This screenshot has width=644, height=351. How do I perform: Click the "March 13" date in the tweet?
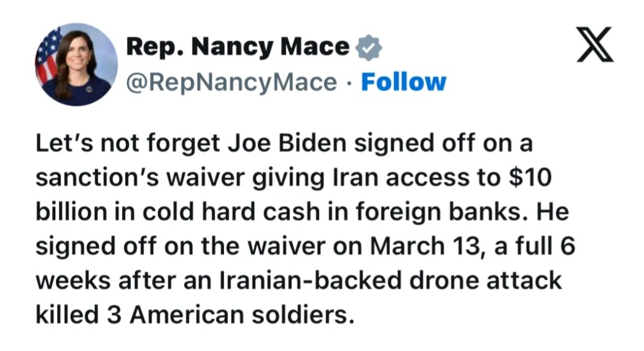pyautogui.click(x=425, y=246)
